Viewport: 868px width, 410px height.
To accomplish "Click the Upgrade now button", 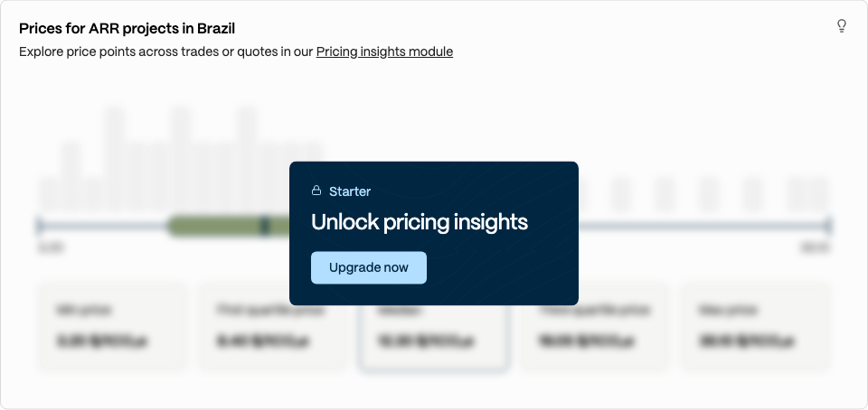I will coord(369,268).
